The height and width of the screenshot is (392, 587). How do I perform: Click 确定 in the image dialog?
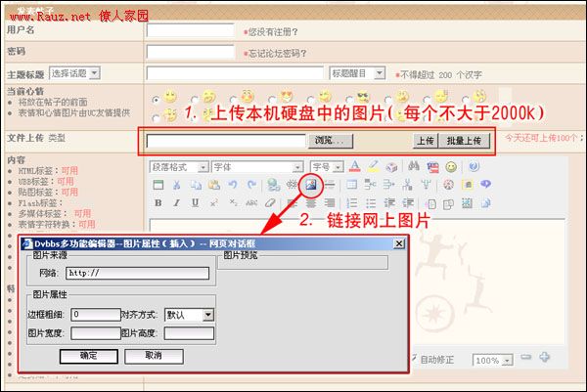[x=88, y=356]
